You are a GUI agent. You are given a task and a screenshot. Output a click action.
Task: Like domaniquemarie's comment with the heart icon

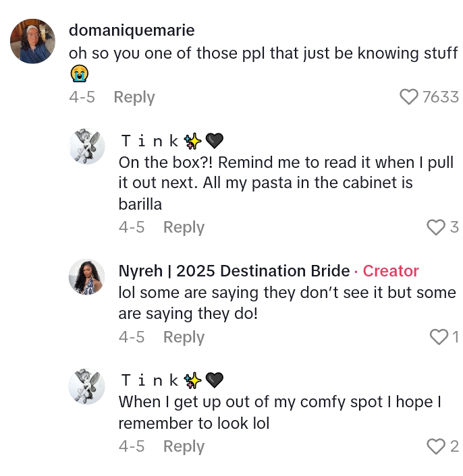409,97
